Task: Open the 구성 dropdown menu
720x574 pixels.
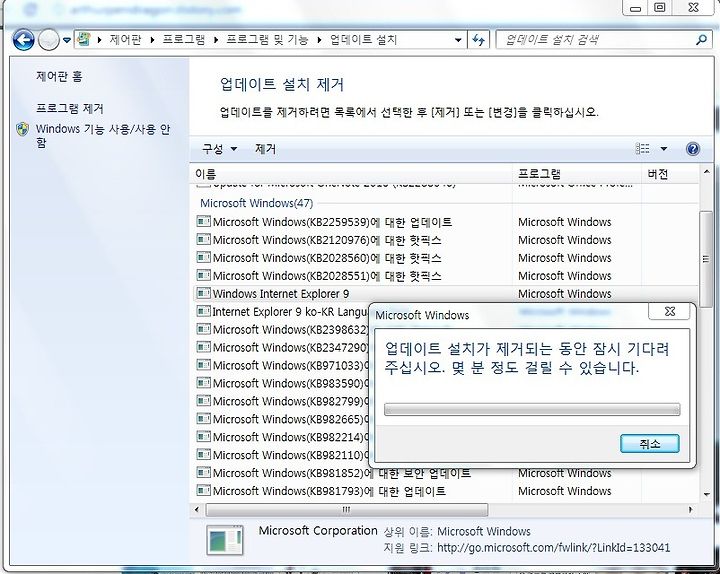Action: pos(219,149)
